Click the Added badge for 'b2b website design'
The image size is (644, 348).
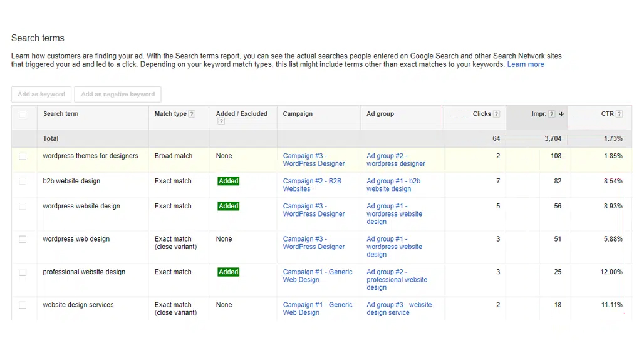pos(229,181)
